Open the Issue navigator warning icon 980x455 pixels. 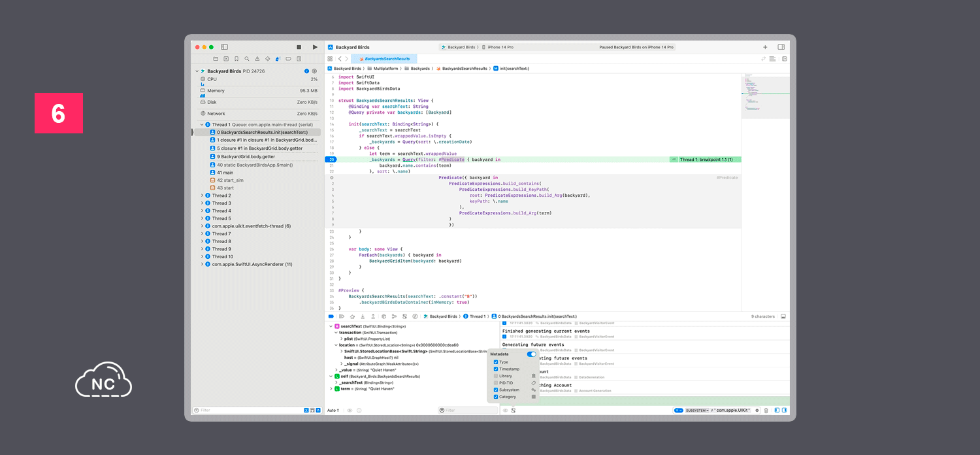tap(257, 59)
